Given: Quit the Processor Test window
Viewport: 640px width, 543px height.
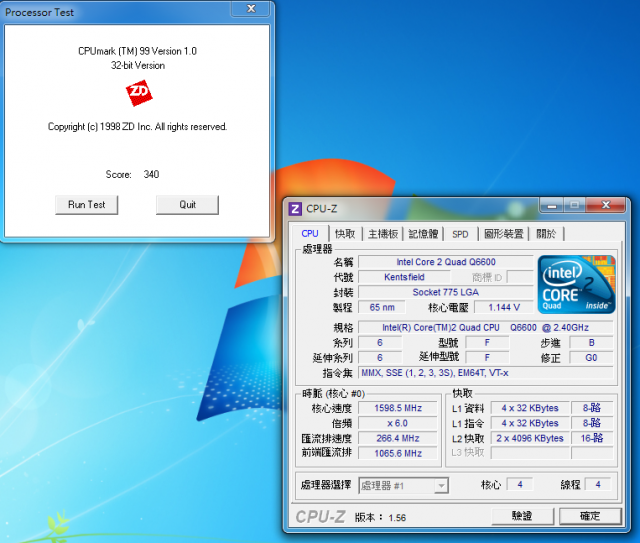Looking at the screenshot, I should tap(187, 205).
